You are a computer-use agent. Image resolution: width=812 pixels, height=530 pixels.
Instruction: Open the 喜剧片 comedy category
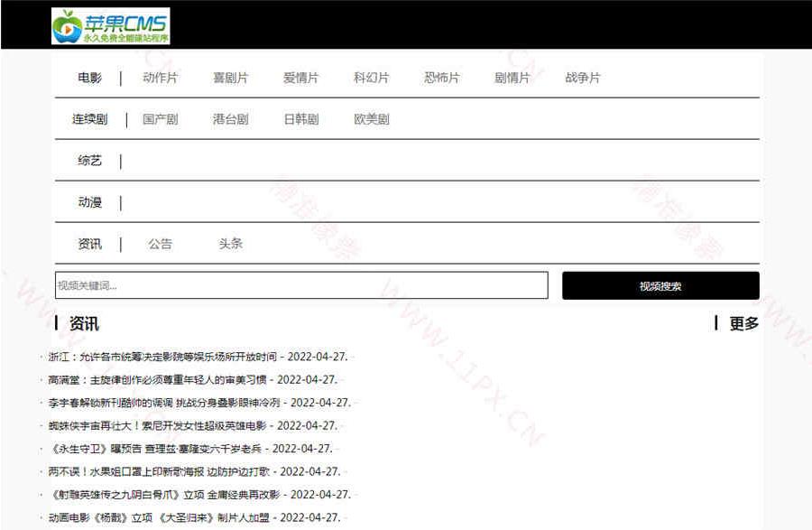click(232, 78)
